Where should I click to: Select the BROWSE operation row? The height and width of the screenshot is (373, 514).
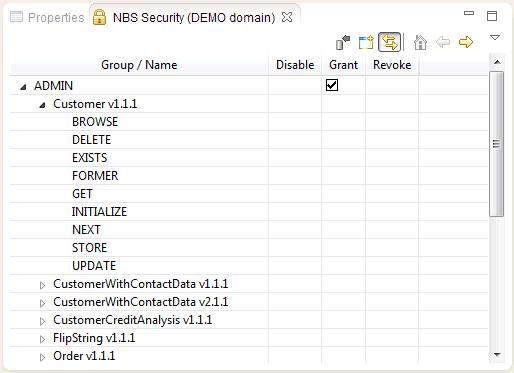tap(249, 122)
